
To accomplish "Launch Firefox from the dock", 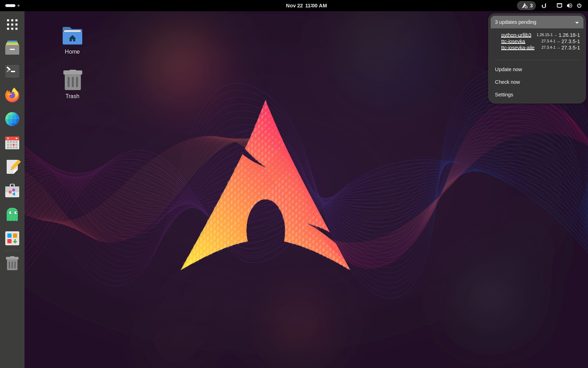I will tap(12, 95).
